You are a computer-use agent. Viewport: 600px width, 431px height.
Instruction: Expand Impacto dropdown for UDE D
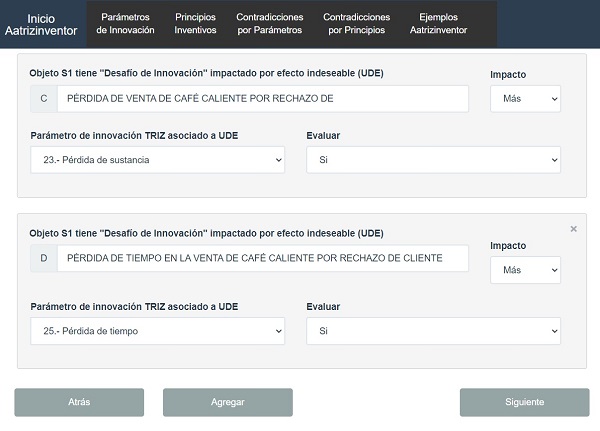(x=525, y=270)
